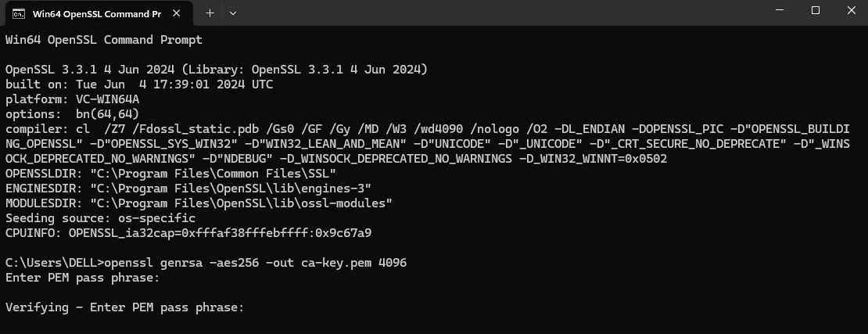
Task: Close the terminal window
Action: coord(851,11)
